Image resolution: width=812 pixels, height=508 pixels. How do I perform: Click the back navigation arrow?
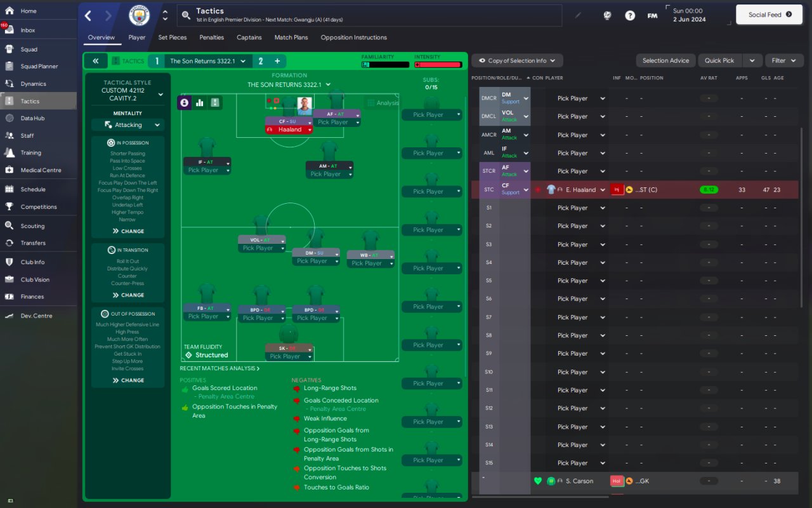coord(88,16)
